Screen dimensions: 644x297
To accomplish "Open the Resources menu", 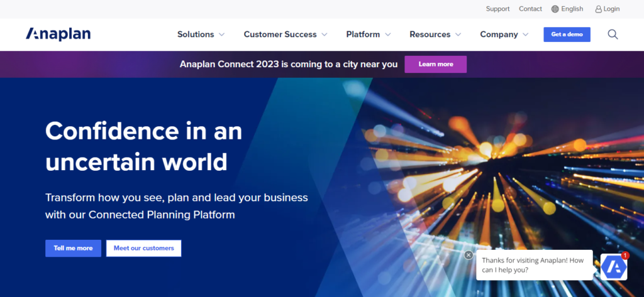I will 430,35.
